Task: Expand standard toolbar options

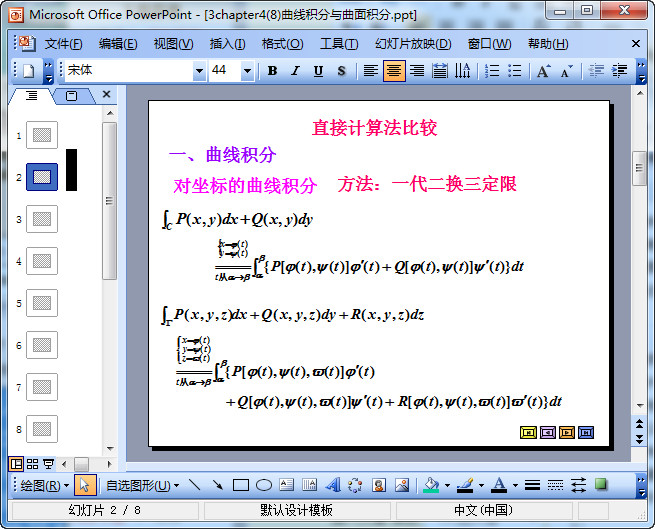Action: coord(48,71)
